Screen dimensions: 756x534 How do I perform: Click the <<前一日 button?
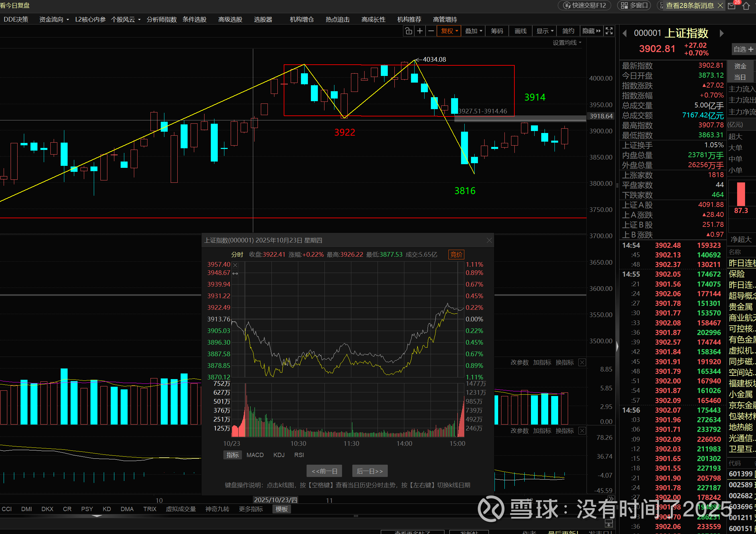(x=324, y=471)
